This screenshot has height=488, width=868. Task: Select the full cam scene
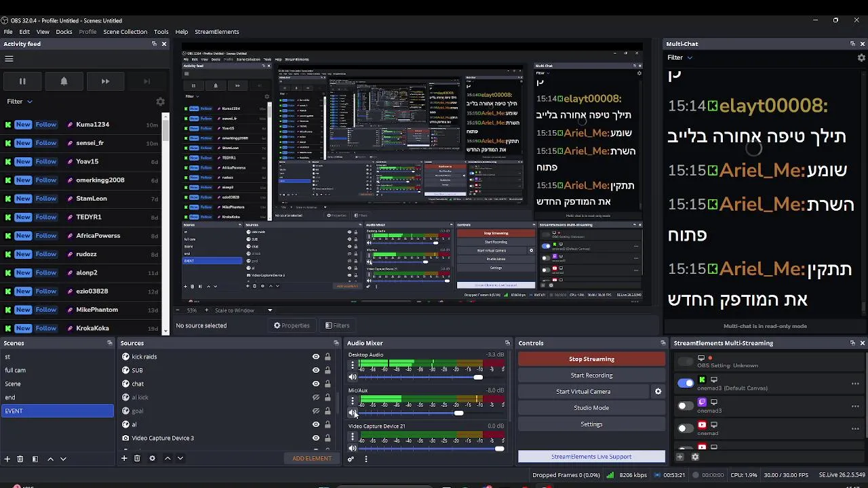pos(58,370)
